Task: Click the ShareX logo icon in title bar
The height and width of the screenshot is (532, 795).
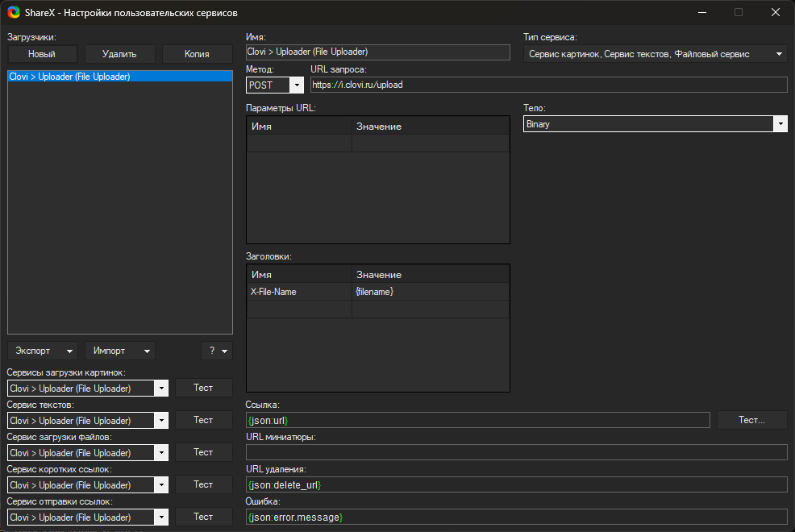Action: [14, 12]
